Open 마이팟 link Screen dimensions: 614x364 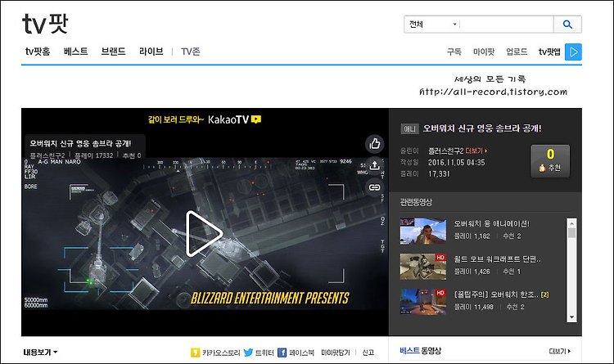tap(484, 52)
